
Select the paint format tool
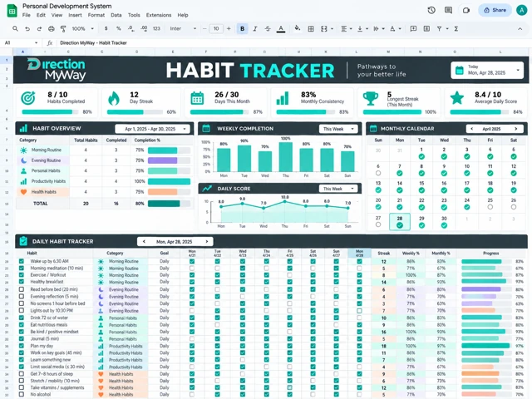click(x=63, y=29)
